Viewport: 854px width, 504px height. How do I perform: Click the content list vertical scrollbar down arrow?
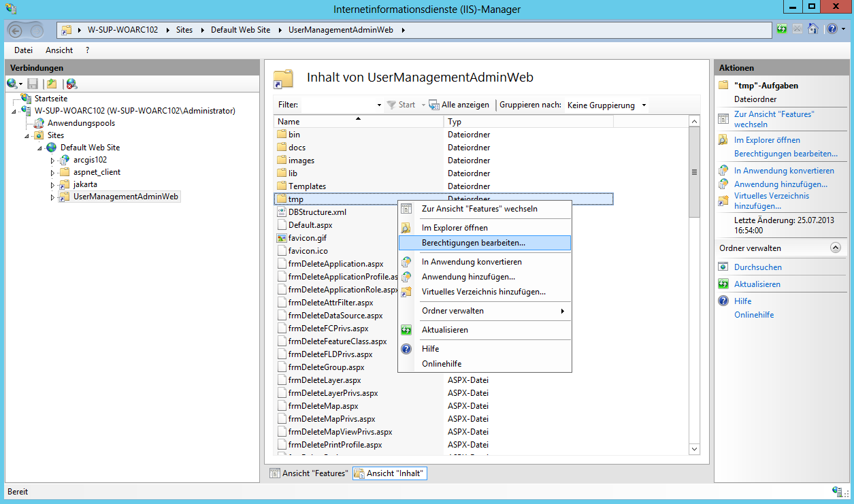(x=694, y=449)
